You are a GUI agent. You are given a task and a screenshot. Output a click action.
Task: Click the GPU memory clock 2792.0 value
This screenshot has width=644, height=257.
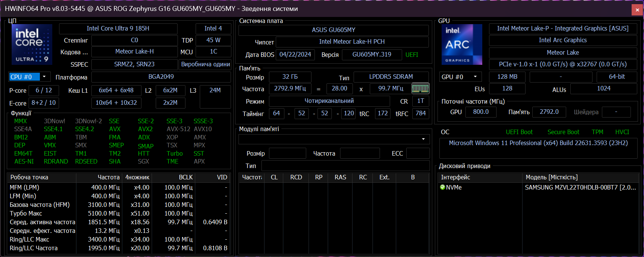click(549, 112)
